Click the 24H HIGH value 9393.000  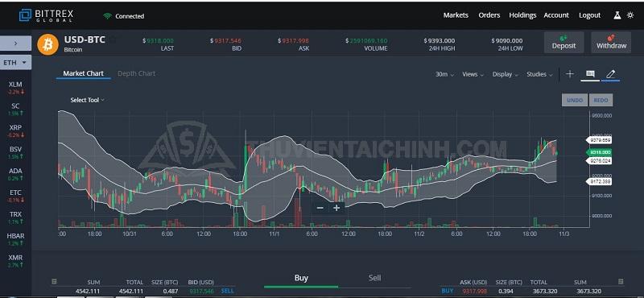[x=440, y=41]
